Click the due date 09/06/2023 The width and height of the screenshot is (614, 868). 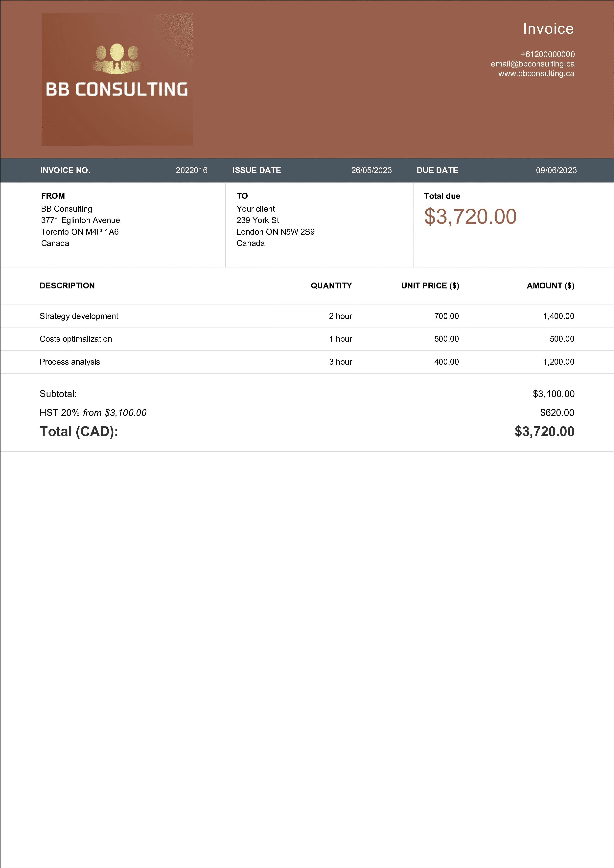(x=556, y=170)
